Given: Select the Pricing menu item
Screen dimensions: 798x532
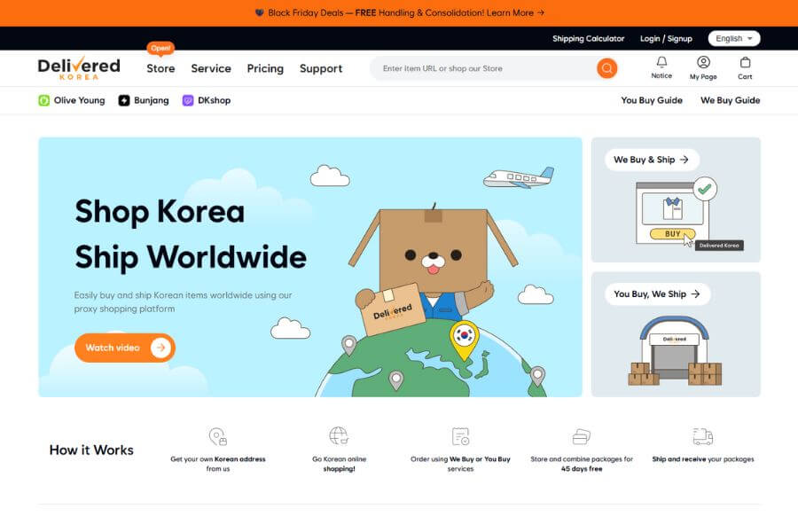Looking at the screenshot, I should click(264, 68).
